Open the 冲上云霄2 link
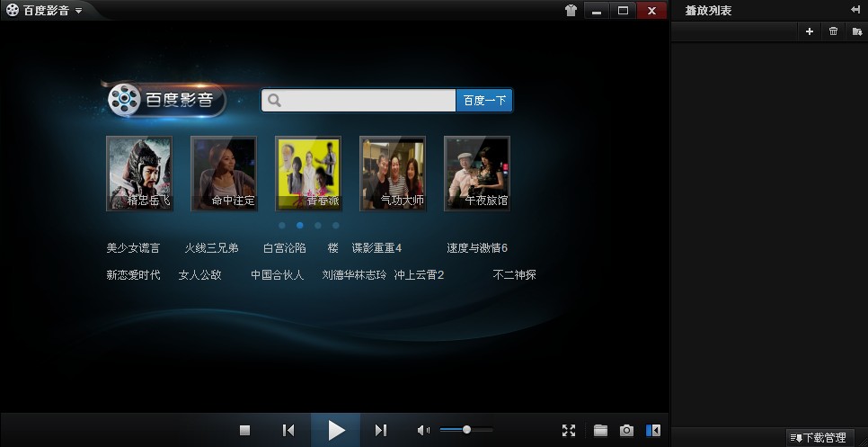868x447 pixels. point(419,274)
